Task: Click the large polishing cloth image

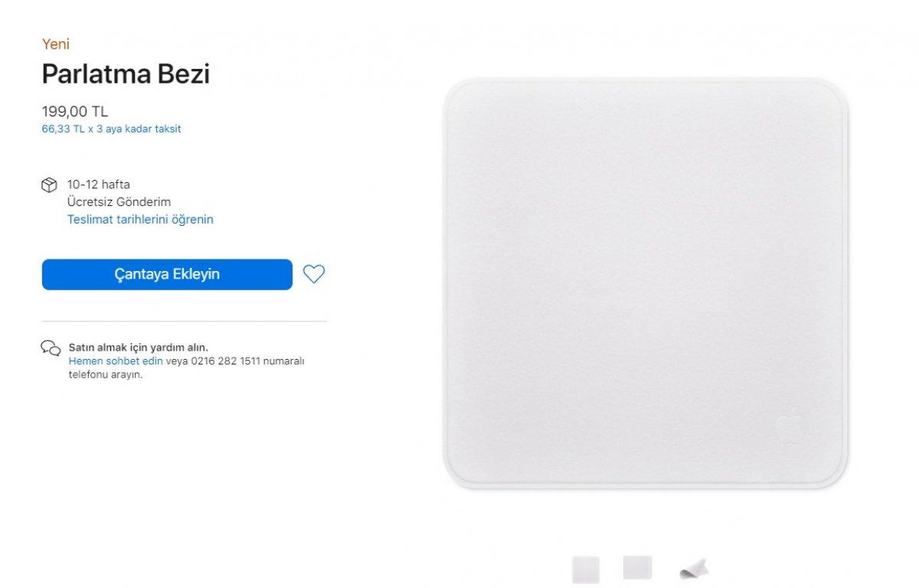Action: click(x=646, y=283)
